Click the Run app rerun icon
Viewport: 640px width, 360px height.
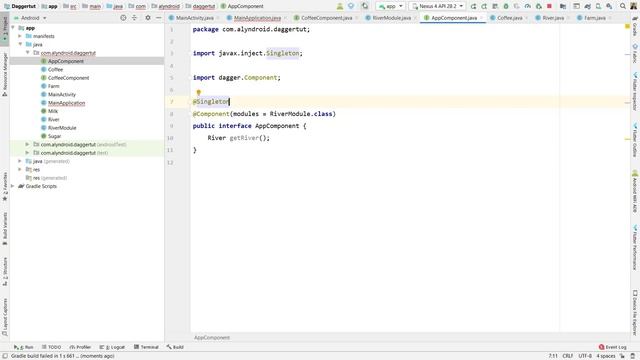coord(473,6)
